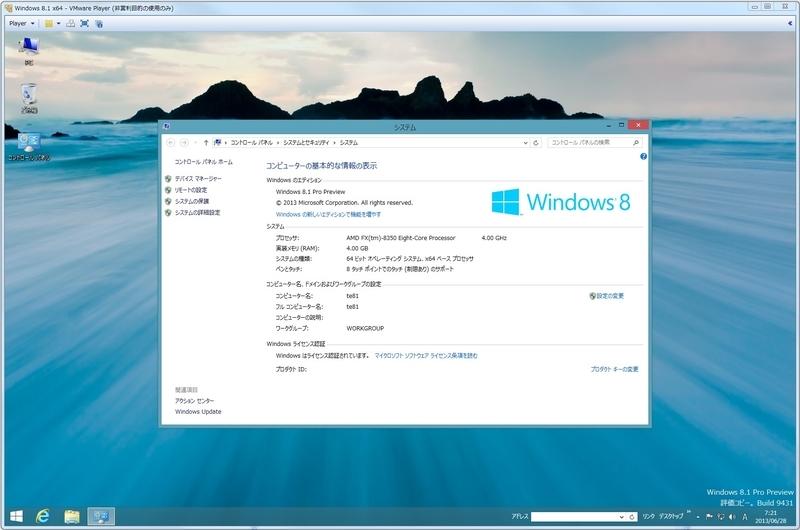Click the System window title bar icon
Screen dimensions: 800x530
point(166,126)
